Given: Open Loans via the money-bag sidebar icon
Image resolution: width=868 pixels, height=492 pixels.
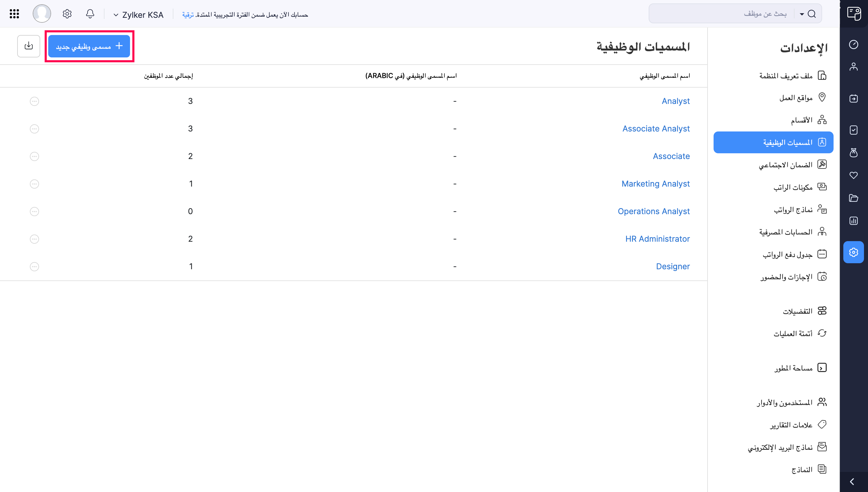Looking at the screenshot, I should [854, 153].
